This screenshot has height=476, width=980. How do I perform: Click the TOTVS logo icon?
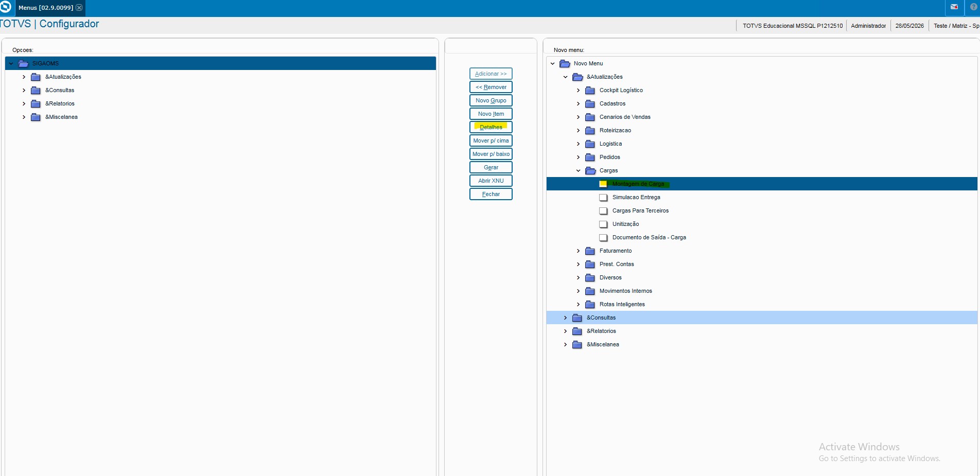(x=5, y=7)
